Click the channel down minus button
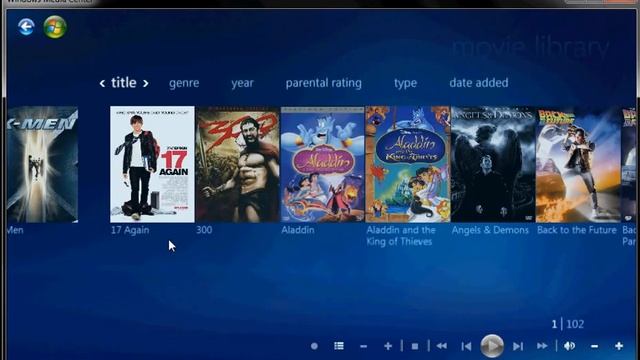The height and width of the screenshot is (360, 640). [363, 347]
